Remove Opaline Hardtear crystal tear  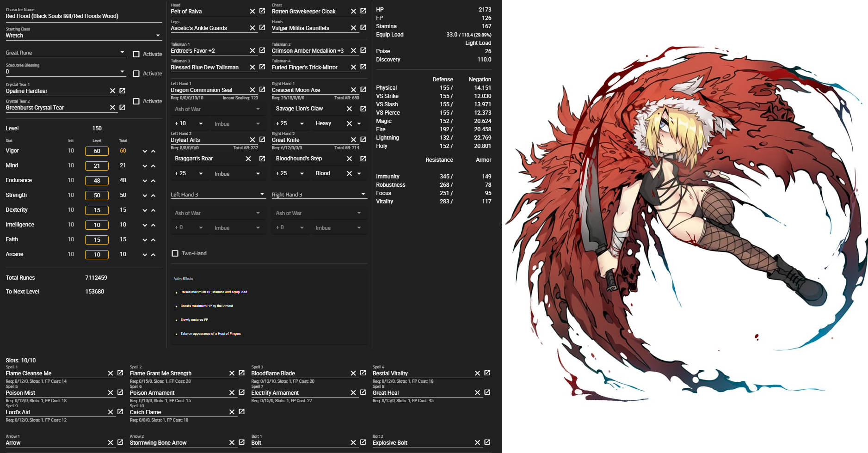pyautogui.click(x=112, y=91)
